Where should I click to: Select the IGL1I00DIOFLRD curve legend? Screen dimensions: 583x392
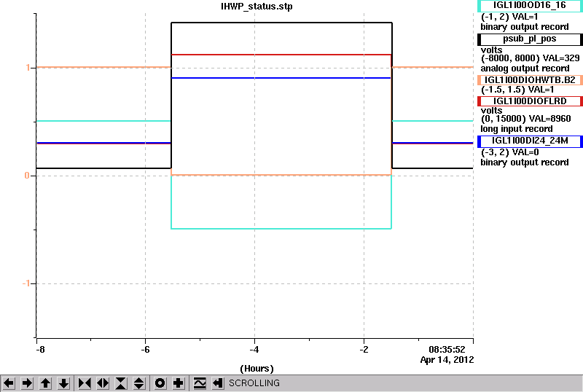530,101
